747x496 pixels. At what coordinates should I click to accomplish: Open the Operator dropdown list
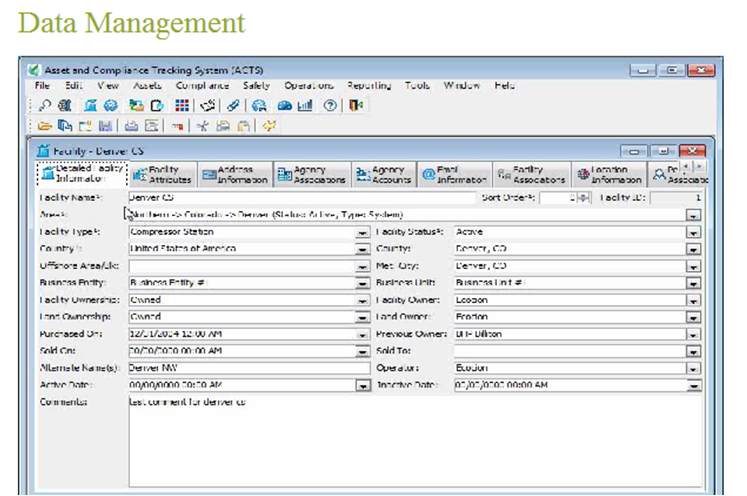click(692, 368)
